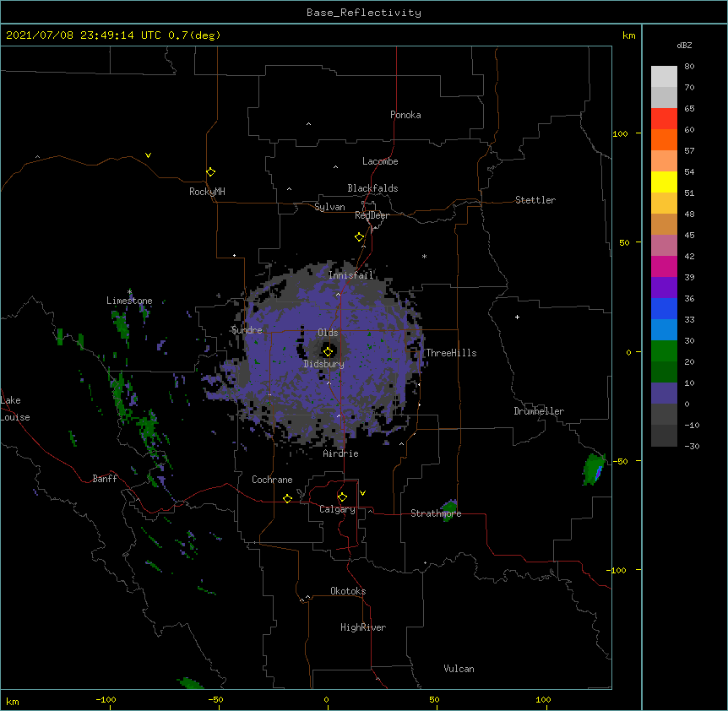Click the Didsbury city label
This screenshot has height=711, width=728.
[324, 364]
